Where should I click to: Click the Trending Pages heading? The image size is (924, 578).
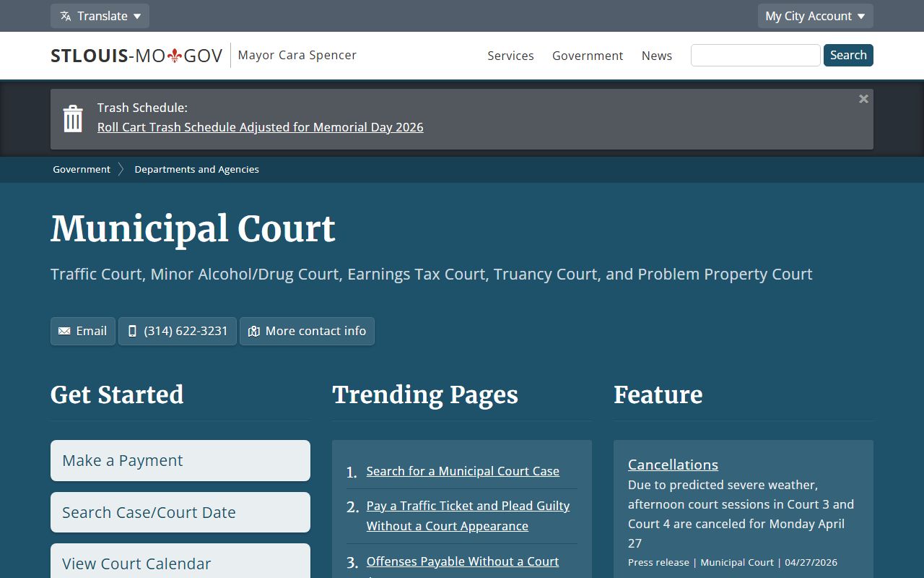pyautogui.click(x=425, y=395)
